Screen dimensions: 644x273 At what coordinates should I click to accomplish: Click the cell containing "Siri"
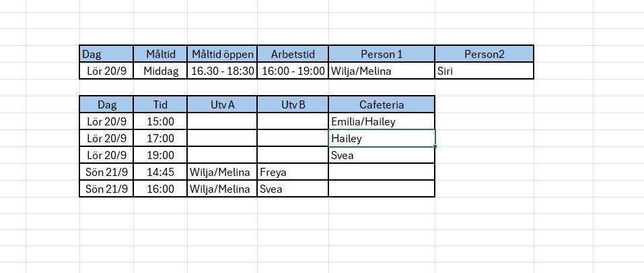pos(484,71)
